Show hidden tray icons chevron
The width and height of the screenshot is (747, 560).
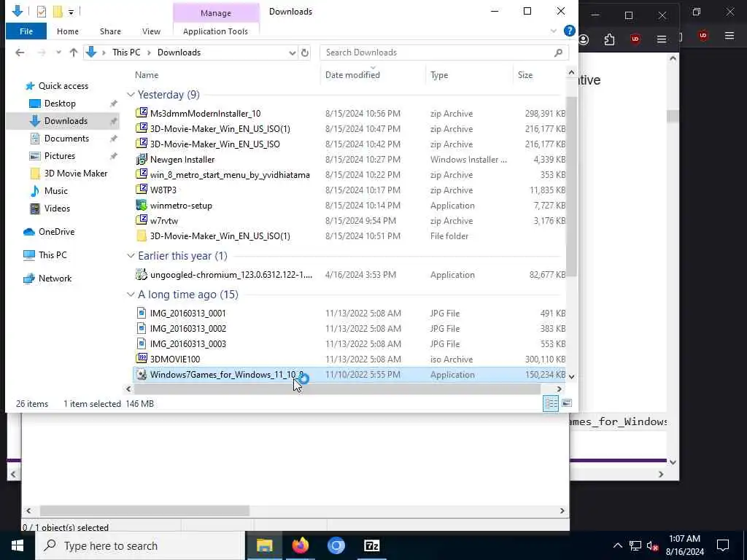617,545
